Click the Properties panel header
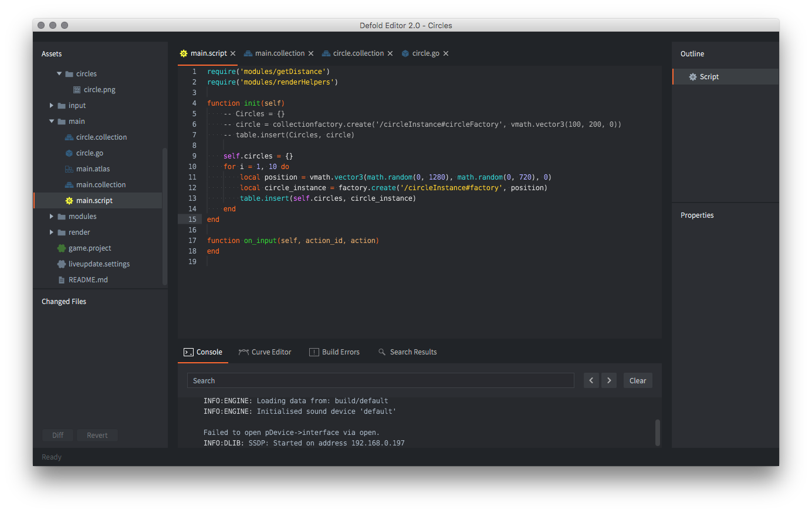812x513 pixels. click(697, 215)
